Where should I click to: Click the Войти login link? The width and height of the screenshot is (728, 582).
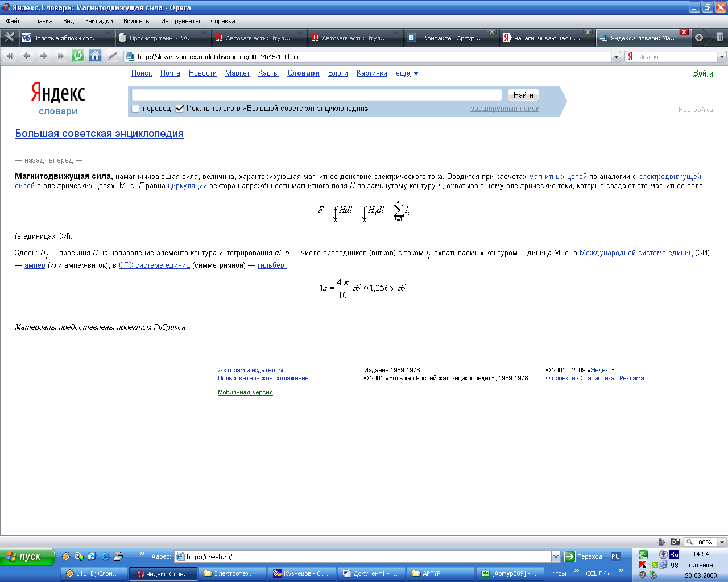click(x=703, y=73)
